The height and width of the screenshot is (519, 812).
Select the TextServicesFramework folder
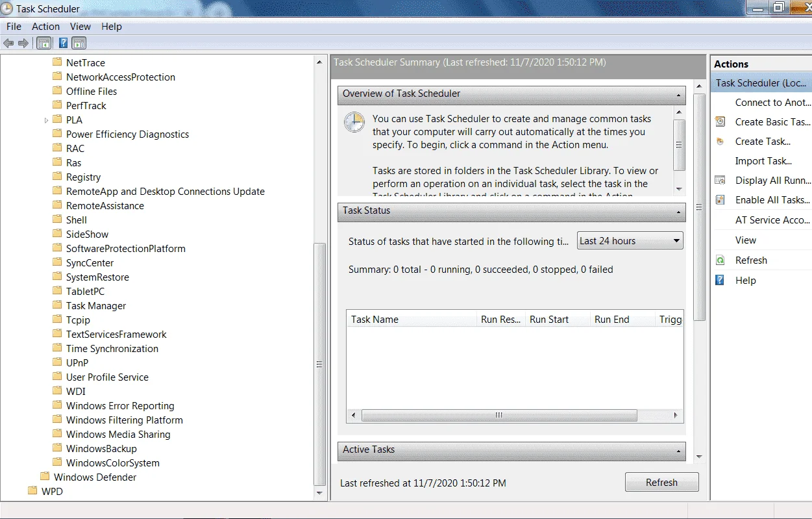point(116,334)
